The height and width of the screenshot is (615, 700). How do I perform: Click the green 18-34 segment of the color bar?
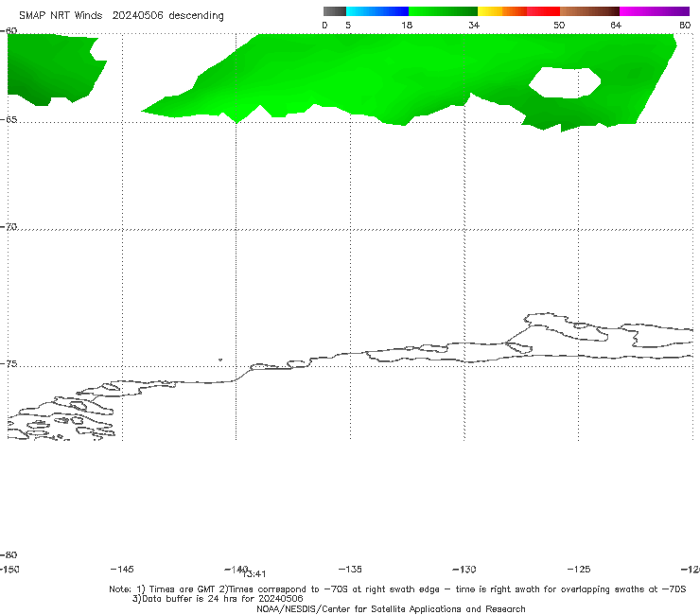pos(443,11)
